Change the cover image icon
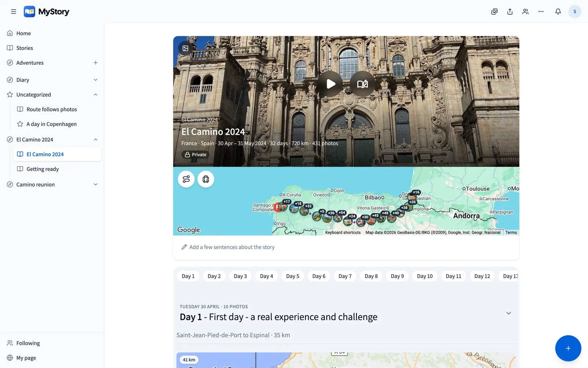The image size is (588, 368). (186, 48)
